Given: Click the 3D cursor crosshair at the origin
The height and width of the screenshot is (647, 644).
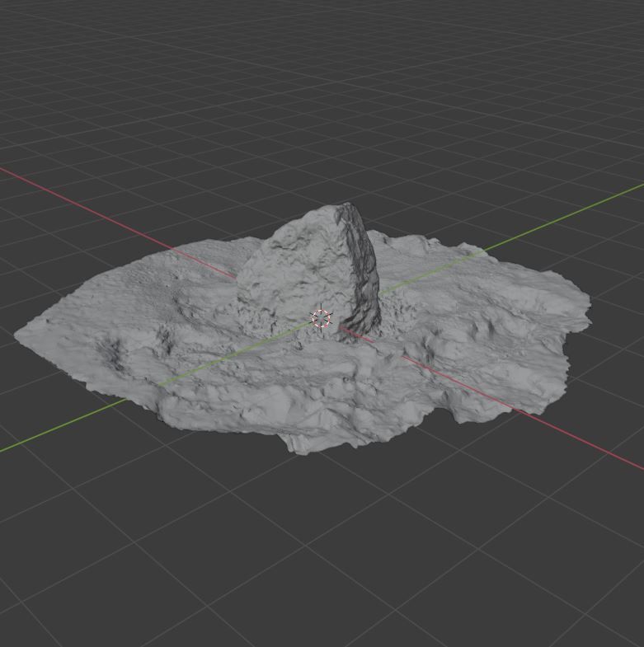Looking at the screenshot, I should 321,318.
